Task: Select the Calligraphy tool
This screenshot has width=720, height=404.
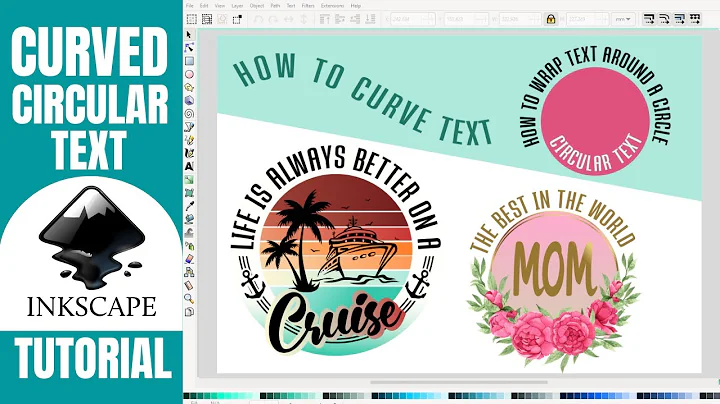Action: coord(189,153)
